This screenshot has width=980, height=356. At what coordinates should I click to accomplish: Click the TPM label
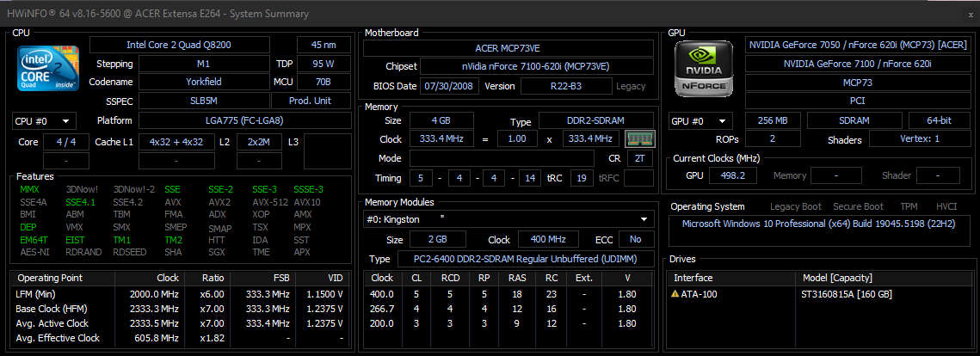[909, 206]
